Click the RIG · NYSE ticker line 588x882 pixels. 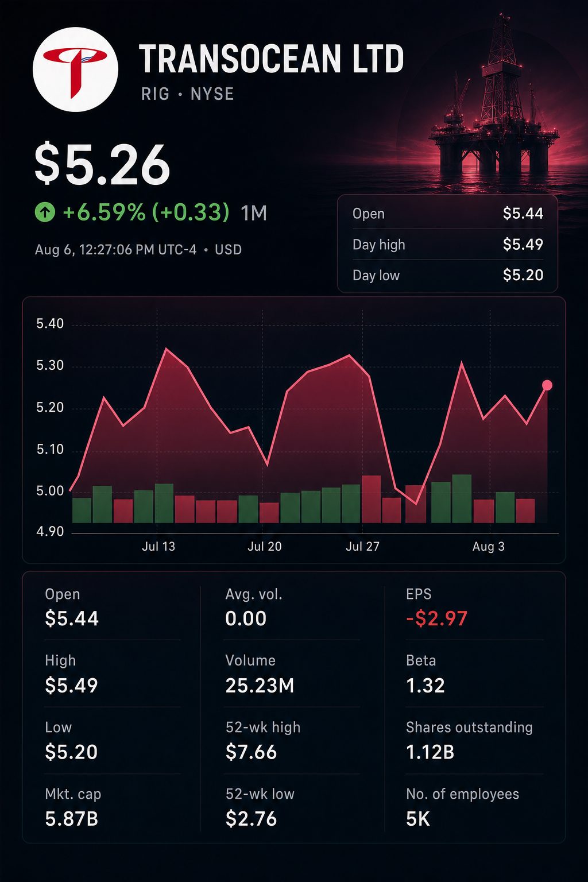pos(188,94)
